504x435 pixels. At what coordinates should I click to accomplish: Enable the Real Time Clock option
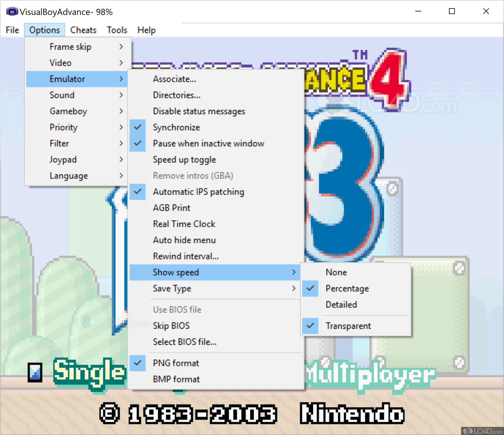[184, 224]
